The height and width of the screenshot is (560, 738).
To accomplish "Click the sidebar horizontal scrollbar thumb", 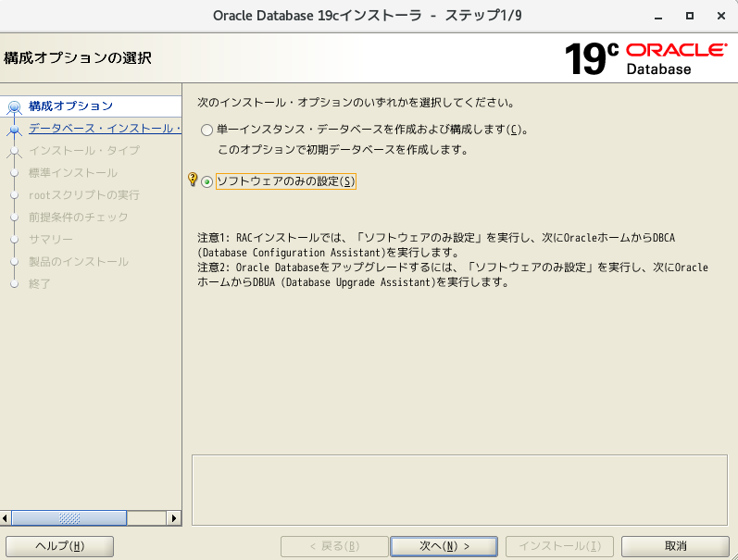I will pyautogui.click(x=69, y=518).
